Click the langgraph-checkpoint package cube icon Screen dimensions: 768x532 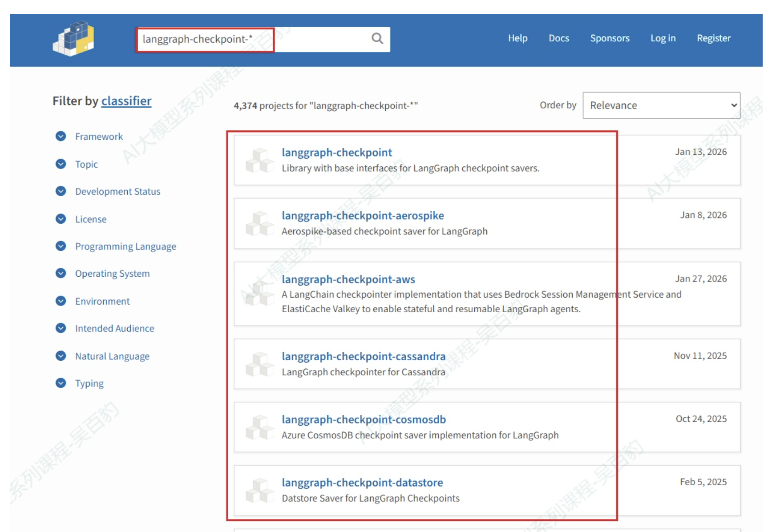coord(260,160)
